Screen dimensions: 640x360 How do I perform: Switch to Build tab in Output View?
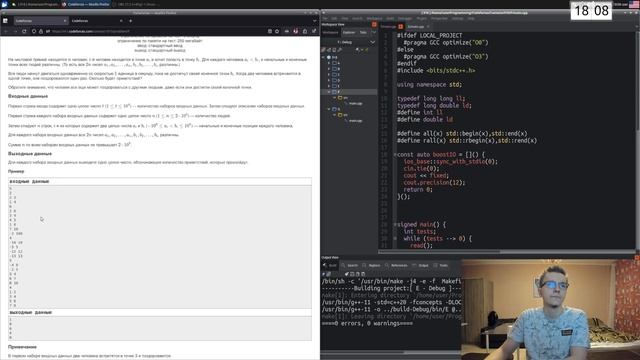[331, 265]
